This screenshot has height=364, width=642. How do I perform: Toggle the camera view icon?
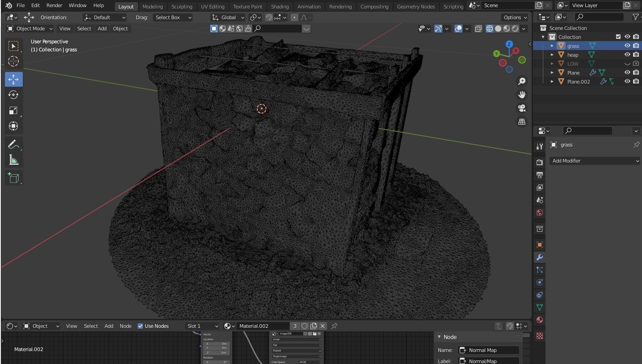[x=522, y=108]
